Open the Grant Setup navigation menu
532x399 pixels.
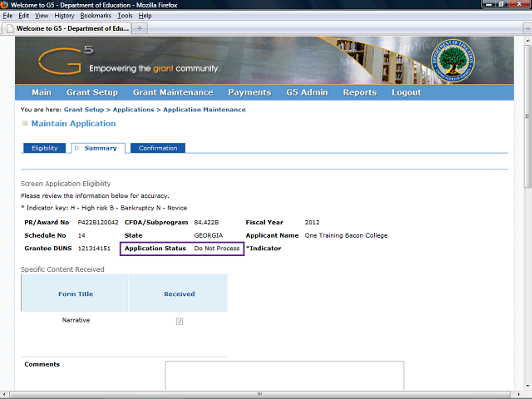pos(92,92)
